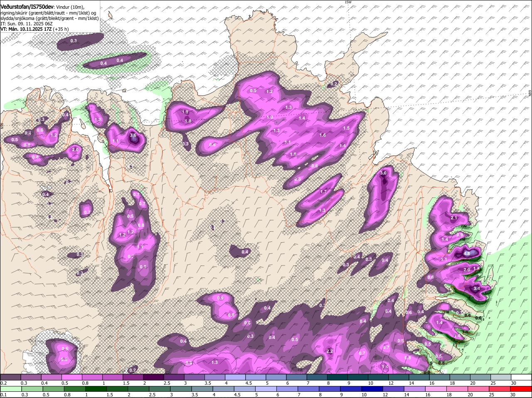The height and width of the screenshot is (398, 532).
Task: Click the 3.6 snowfall value on the map
Action: pos(133,135)
